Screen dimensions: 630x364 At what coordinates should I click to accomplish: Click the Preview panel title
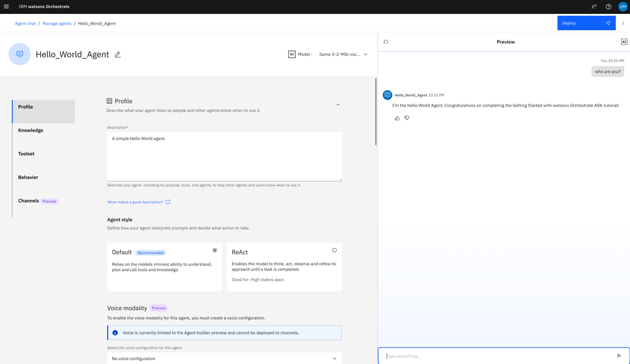tap(505, 42)
